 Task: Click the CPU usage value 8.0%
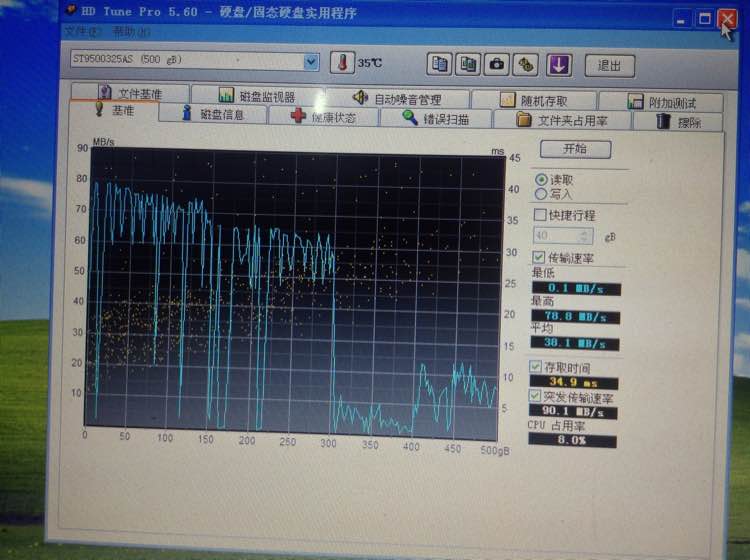pos(572,440)
